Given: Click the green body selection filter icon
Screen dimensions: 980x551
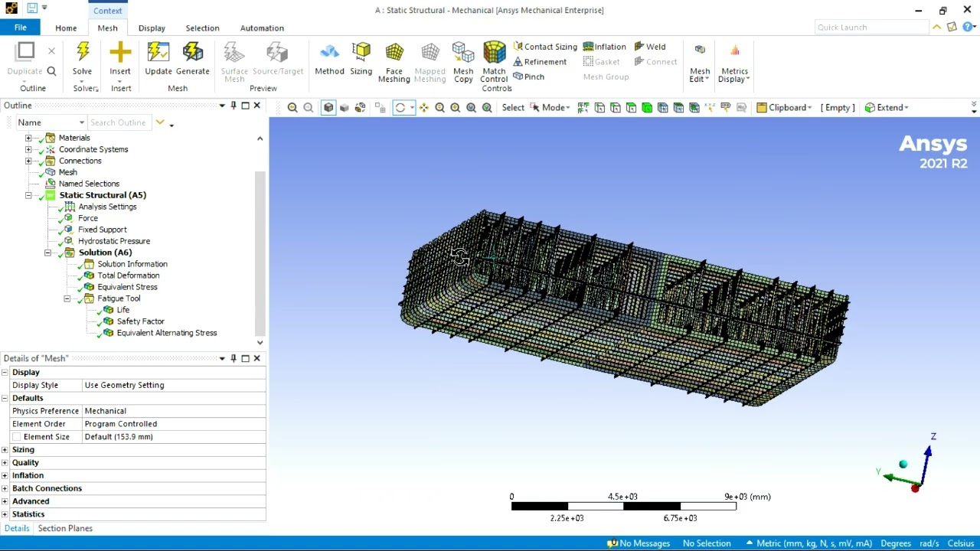Looking at the screenshot, I should tap(647, 108).
